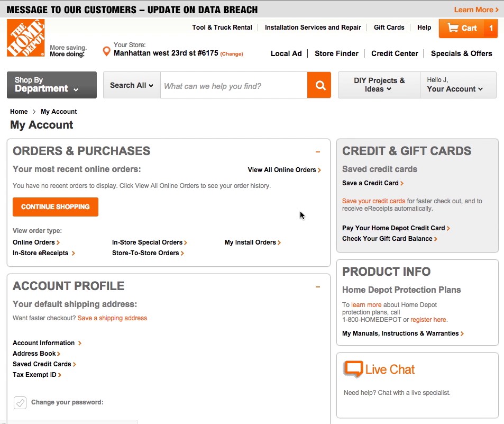Image resolution: width=504 pixels, height=424 pixels.
Task: Expand the Search All category dropdown
Action: [x=132, y=85]
